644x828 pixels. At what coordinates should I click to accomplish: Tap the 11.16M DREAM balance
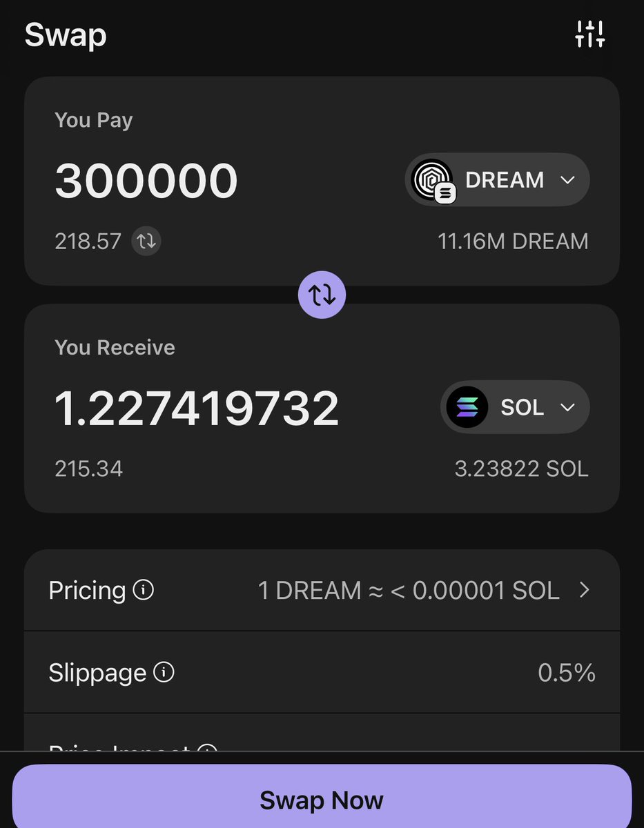tap(513, 241)
